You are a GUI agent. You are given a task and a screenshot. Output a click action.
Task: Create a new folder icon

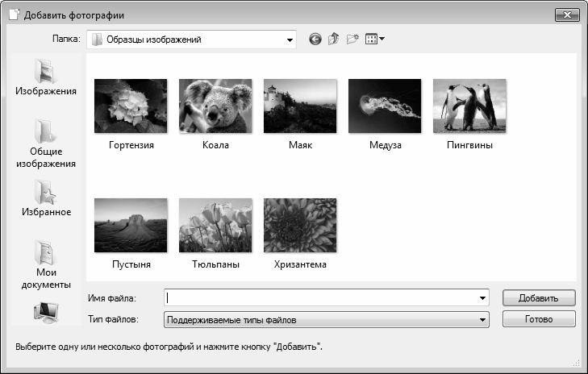(x=352, y=39)
